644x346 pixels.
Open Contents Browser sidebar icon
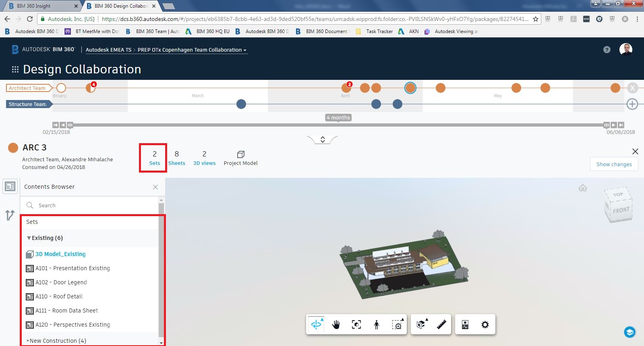[x=10, y=186]
